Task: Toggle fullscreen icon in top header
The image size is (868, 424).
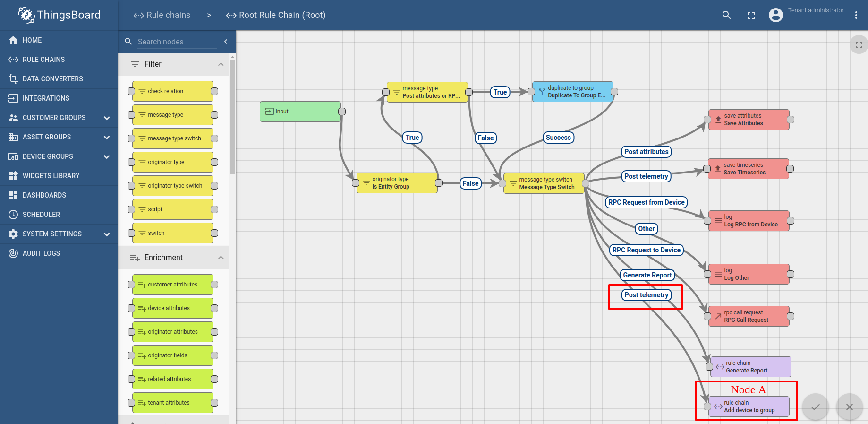Action: (x=751, y=16)
